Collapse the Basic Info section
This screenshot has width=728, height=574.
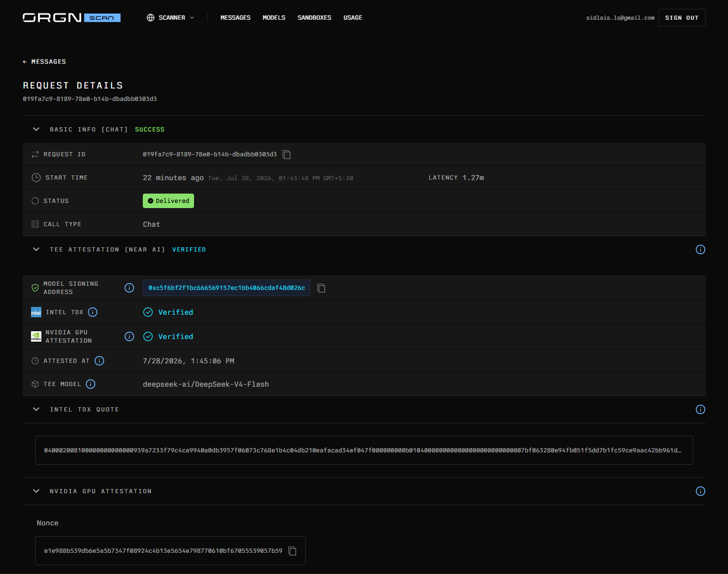pos(36,129)
